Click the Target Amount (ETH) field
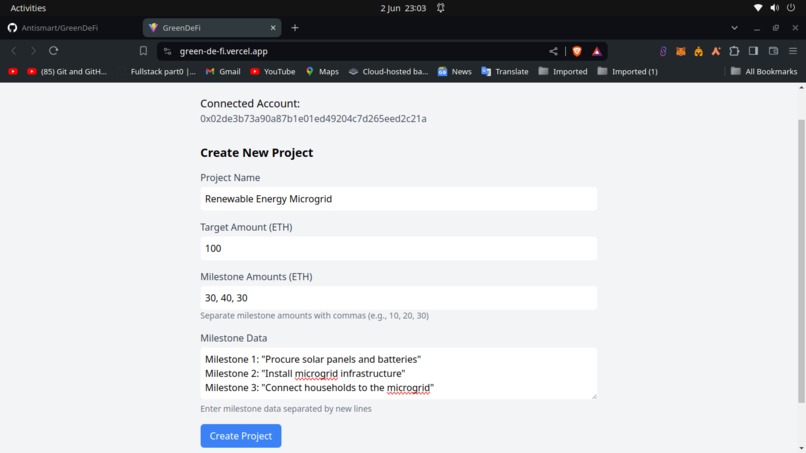Image resolution: width=806 pixels, height=453 pixels. click(398, 248)
